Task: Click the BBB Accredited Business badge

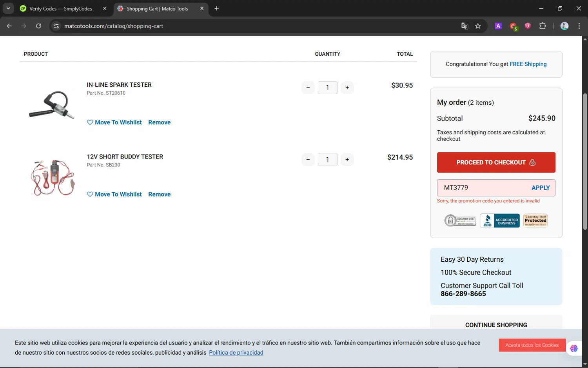Action: click(x=500, y=220)
